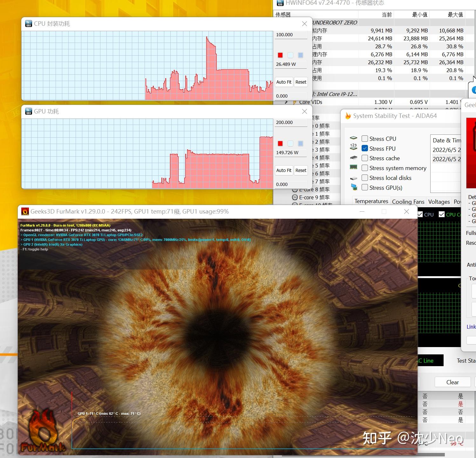476x458 pixels.
Task: Pick the periwinkle swatch in CPU power graph
Action: 301,55
